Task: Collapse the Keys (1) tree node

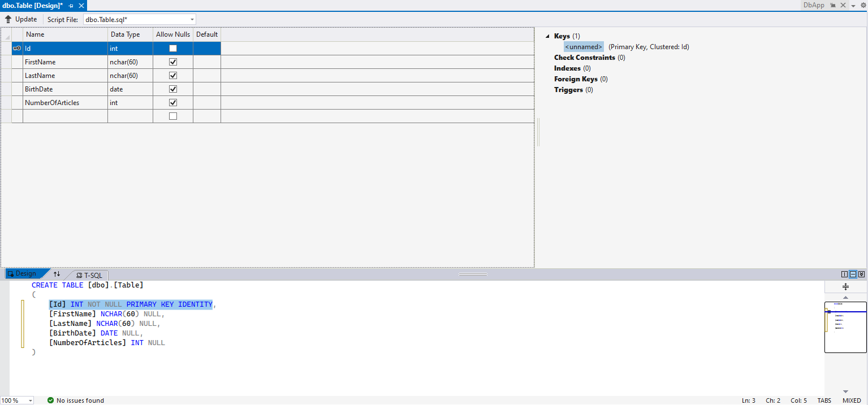Action: 546,36
